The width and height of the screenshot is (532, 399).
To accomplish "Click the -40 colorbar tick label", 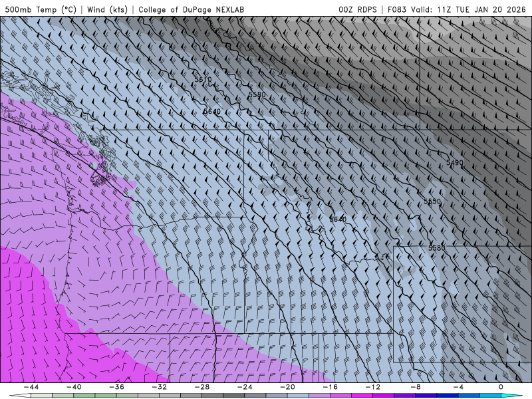I will coord(74,387).
